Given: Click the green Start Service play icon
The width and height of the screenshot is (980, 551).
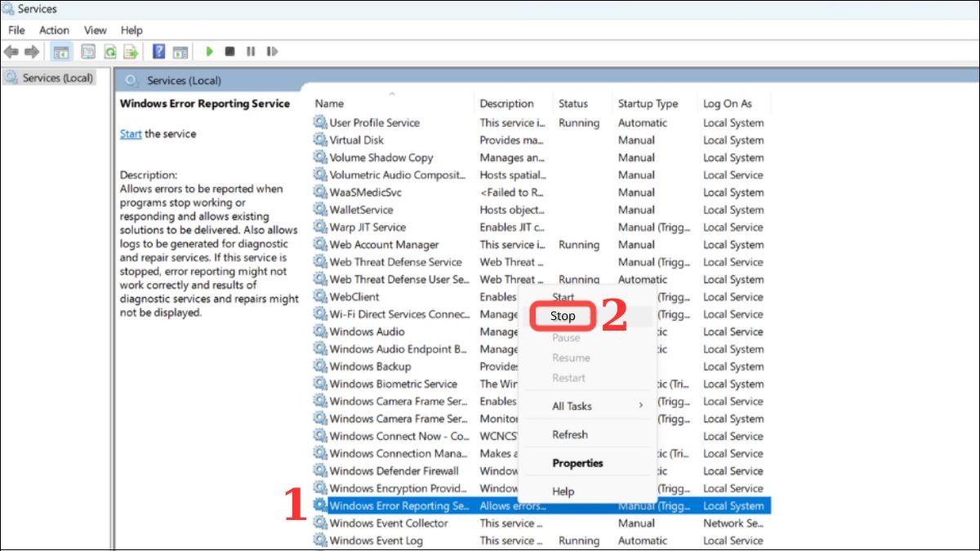Looking at the screenshot, I should coord(209,51).
